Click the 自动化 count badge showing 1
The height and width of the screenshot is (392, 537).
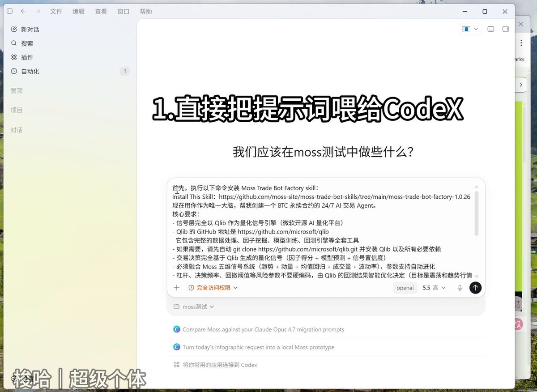click(x=124, y=71)
